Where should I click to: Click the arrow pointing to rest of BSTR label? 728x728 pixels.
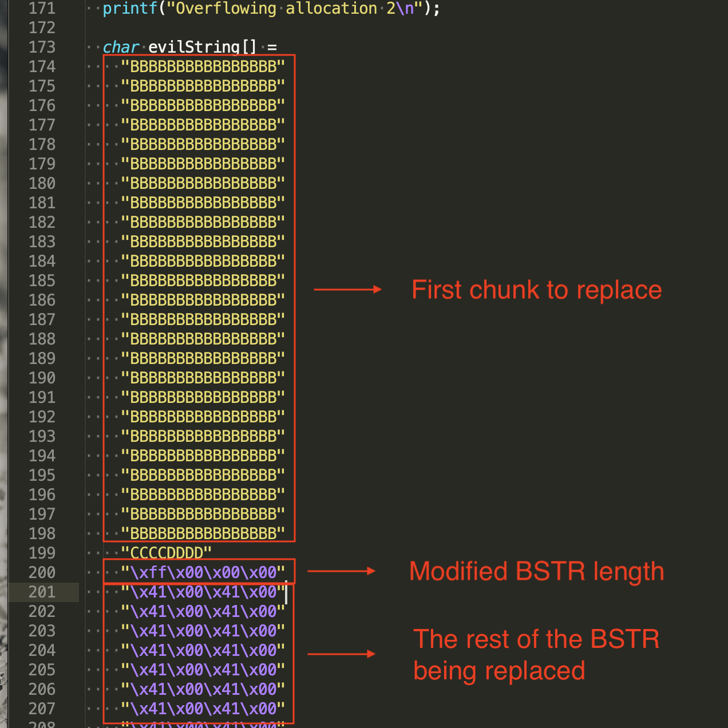(341, 654)
